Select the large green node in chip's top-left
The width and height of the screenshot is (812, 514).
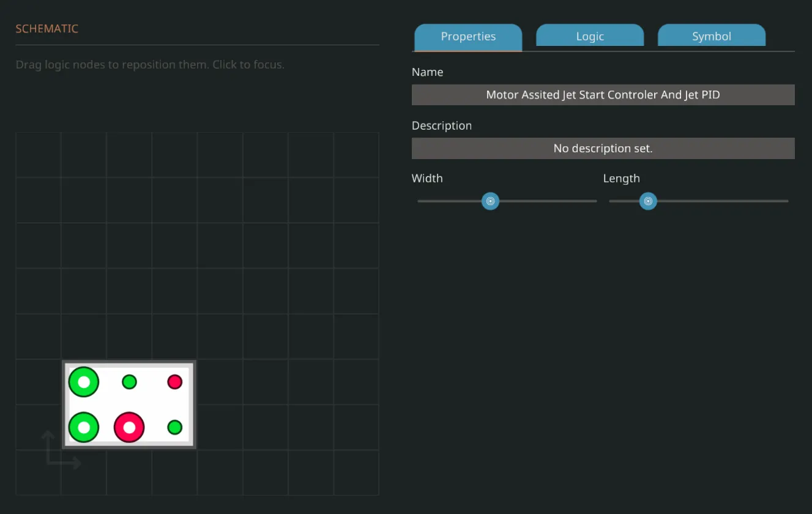tap(84, 382)
